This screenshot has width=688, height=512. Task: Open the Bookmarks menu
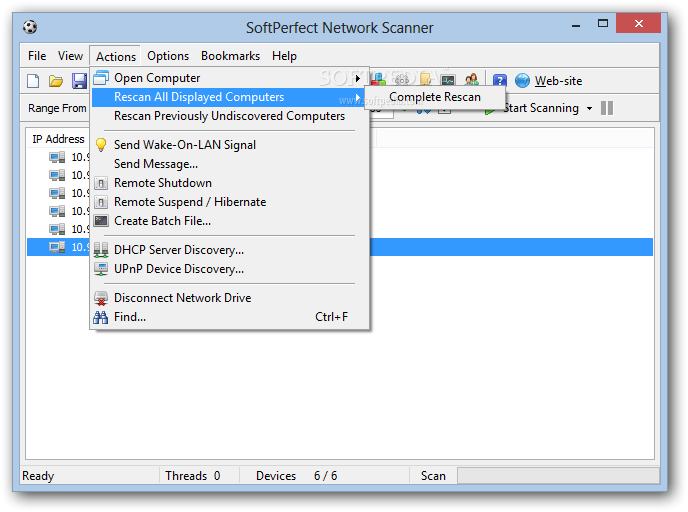click(230, 56)
